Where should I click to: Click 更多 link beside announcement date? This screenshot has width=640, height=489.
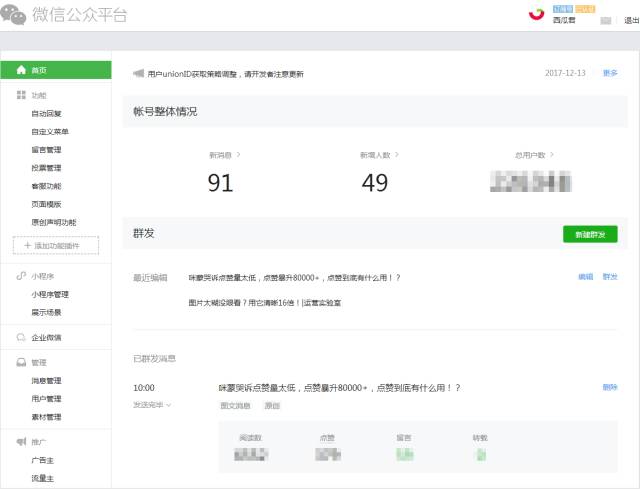point(609,73)
